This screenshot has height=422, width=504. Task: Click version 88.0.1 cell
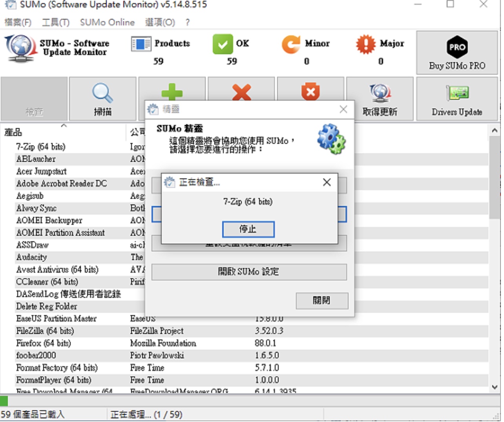265,343
